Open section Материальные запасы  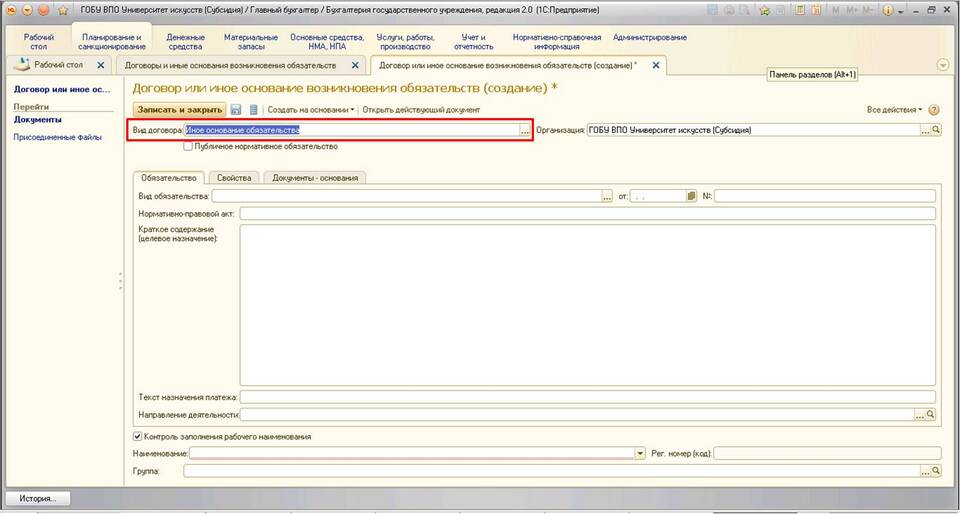[x=250, y=42]
